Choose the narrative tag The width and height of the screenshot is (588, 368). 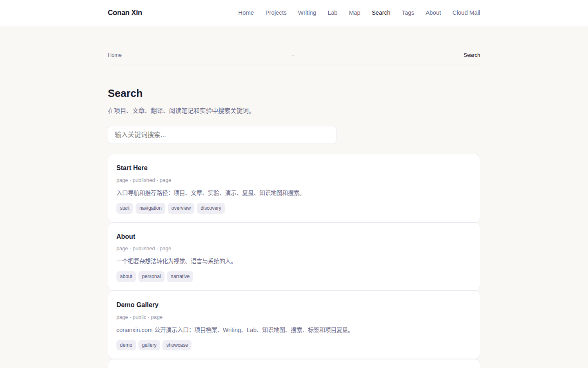(x=180, y=276)
